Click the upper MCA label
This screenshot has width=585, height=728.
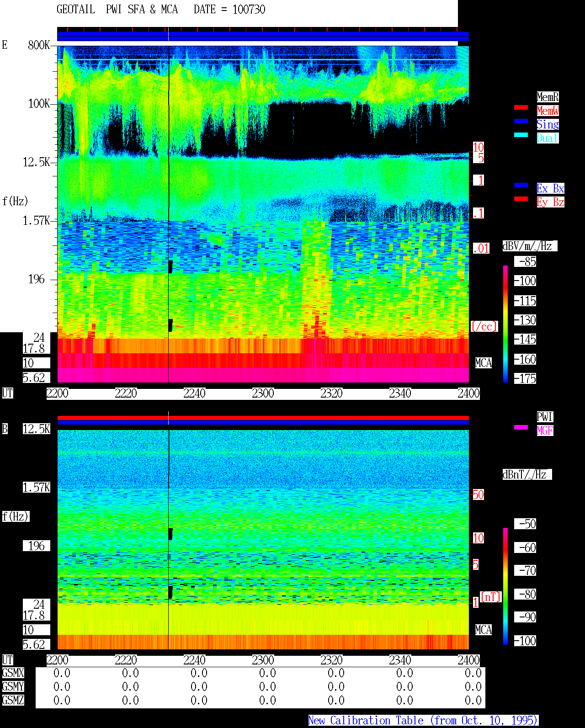point(483,363)
